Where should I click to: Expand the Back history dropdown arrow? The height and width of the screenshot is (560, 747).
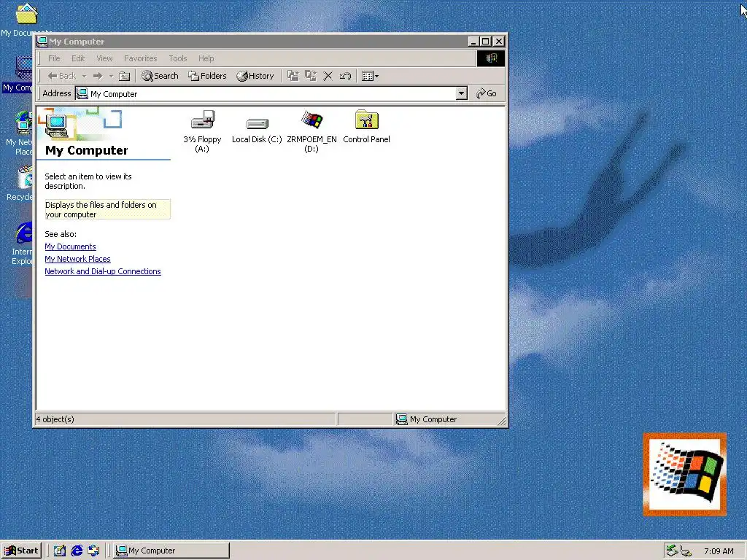point(84,76)
